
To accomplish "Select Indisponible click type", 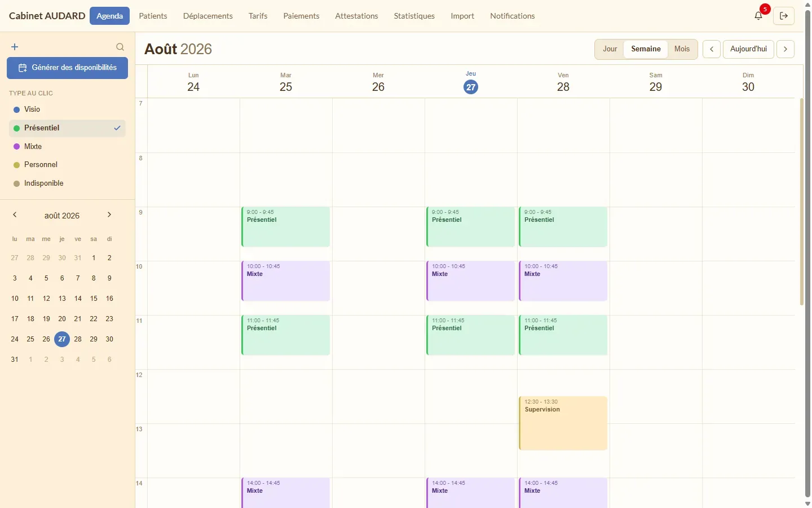I will tap(67, 183).
